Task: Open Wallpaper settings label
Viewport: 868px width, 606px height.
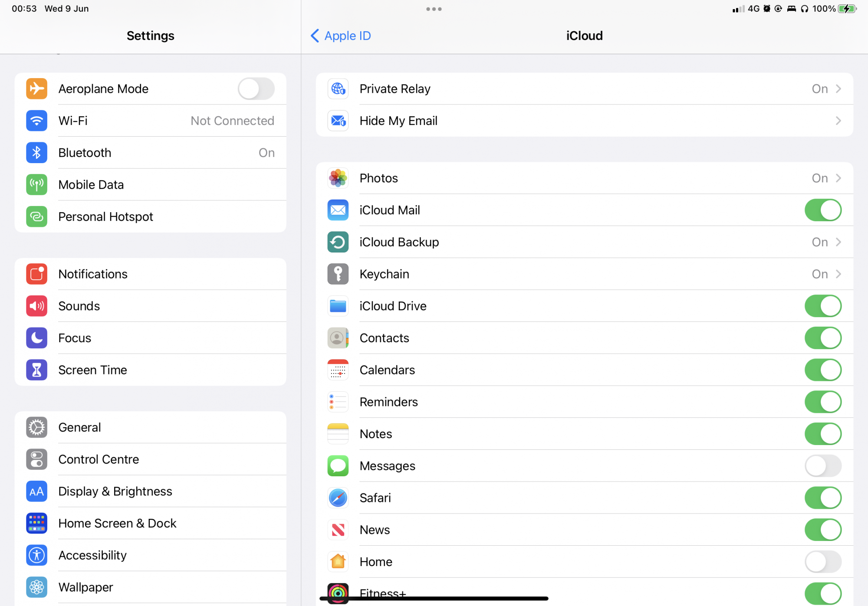Action: click(x=85, y=587)
